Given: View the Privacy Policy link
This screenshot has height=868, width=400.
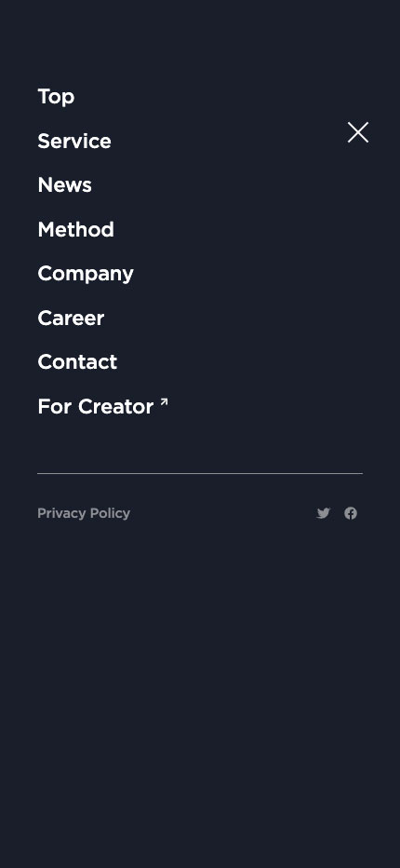Looking at the screenshot, I should [84, 513].
